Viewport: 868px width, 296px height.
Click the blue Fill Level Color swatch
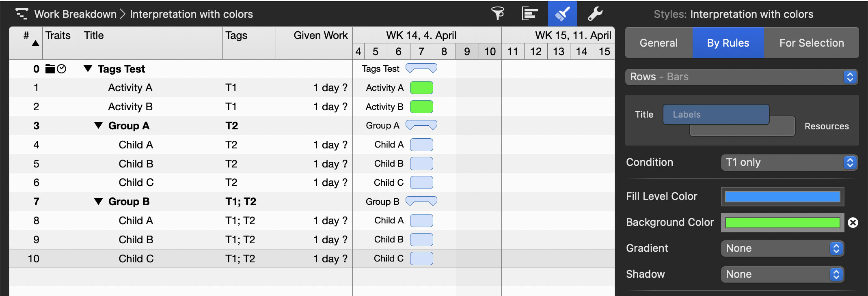pos(782,197)
